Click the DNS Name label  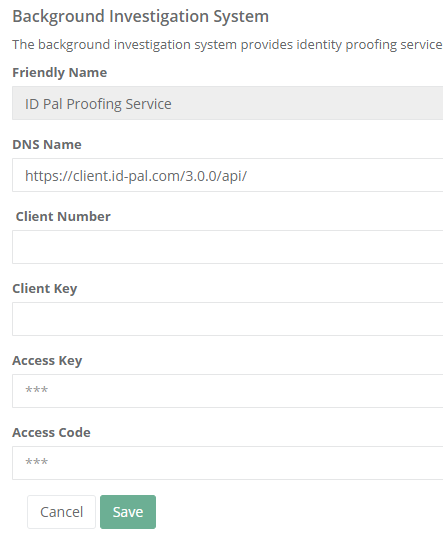tap(47, 145)
